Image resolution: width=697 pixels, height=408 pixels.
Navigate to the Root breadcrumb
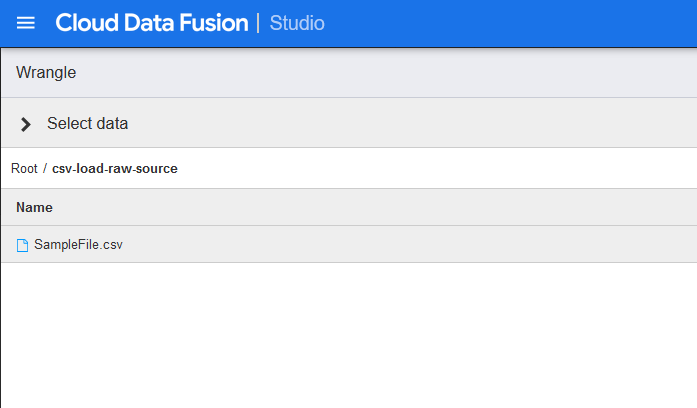24,168
